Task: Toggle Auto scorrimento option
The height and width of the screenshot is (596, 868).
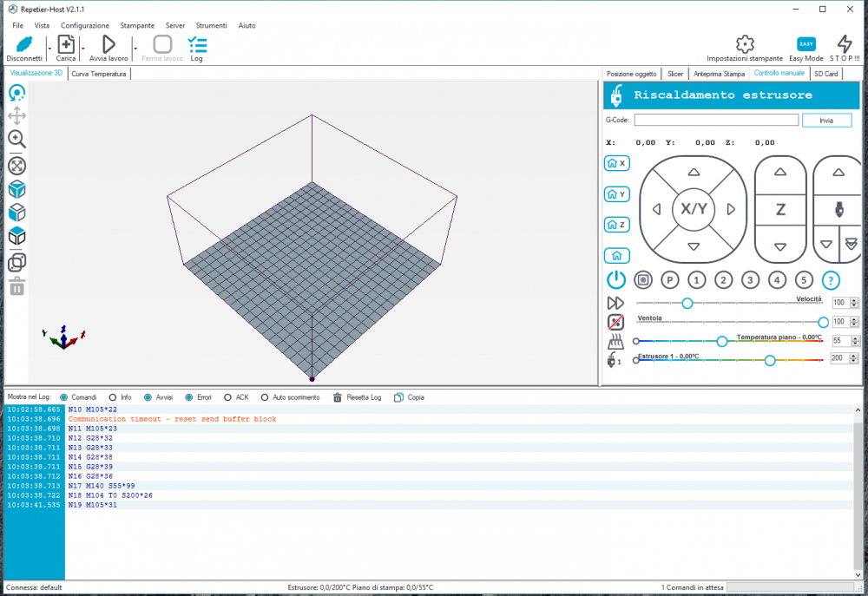Action: (x=265, y=397)
